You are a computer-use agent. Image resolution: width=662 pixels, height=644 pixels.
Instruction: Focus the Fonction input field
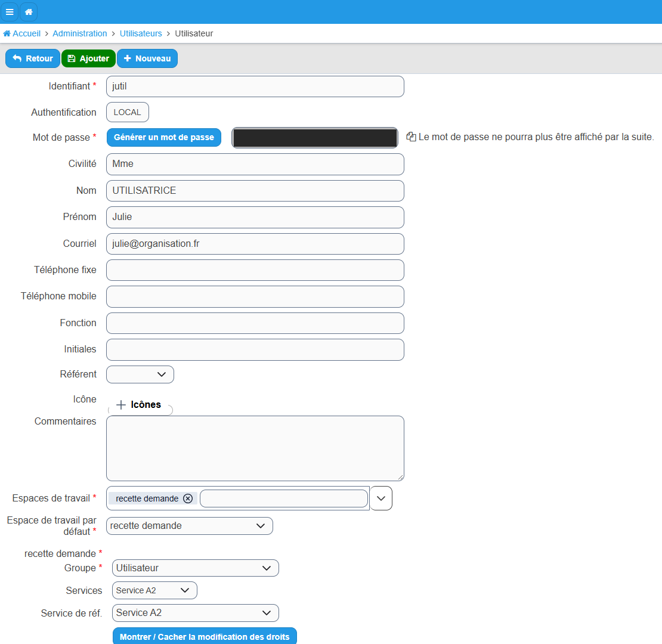(255, 323)
